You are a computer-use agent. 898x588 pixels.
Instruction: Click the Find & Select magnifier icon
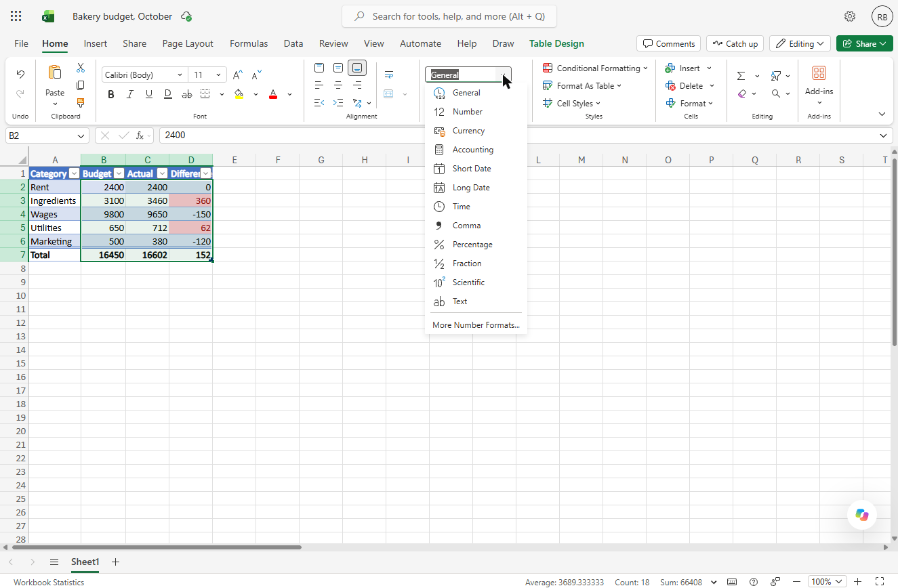click(x=776, y=93)
